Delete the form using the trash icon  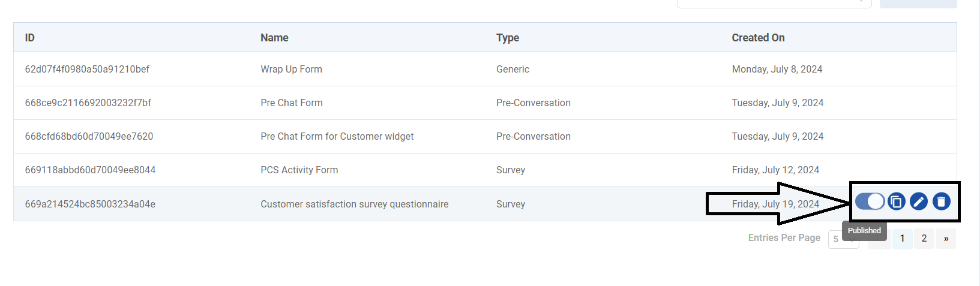click(x=941, y=201)
